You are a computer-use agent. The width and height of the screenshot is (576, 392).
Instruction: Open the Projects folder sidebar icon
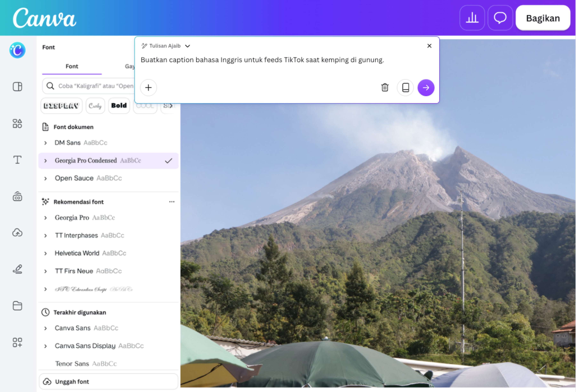(17, 306)
